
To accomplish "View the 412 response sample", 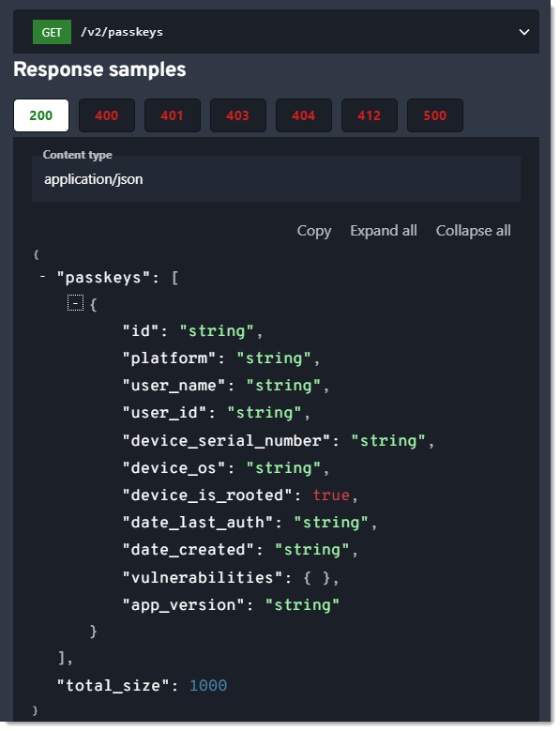I will point(370,115).
